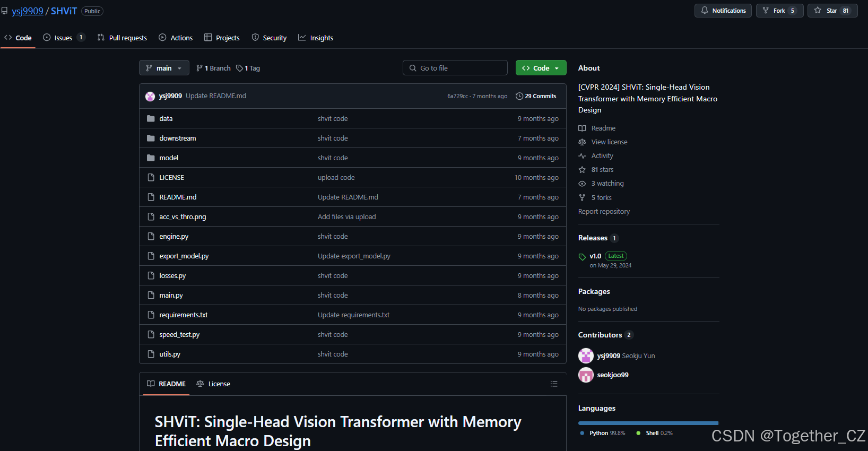Viewport: 868px width, 451px height.
Task: Open 'upload code' commit message
Action: click(336, 178)
